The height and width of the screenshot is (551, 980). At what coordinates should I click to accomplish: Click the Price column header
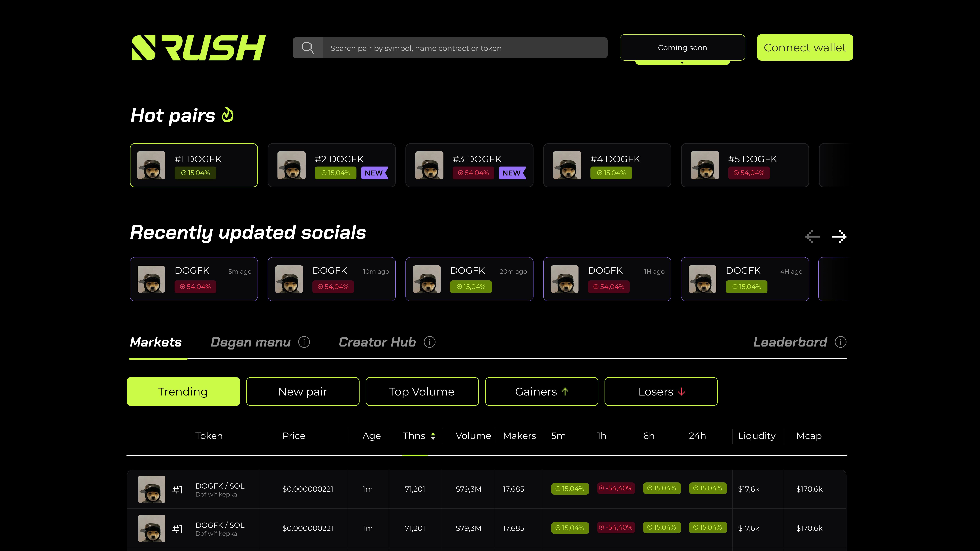(x=294, y=436)
